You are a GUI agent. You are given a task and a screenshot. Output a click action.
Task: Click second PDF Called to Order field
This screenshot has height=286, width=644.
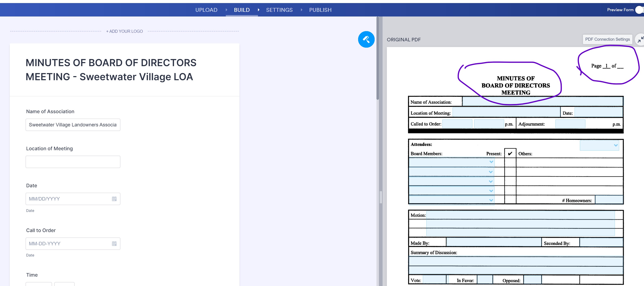coord(489,124)
